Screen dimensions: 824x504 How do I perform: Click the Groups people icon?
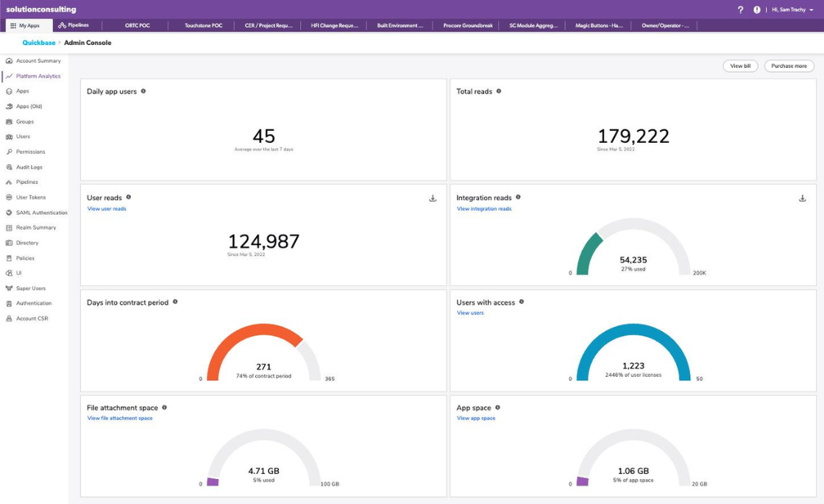[9, 122]
